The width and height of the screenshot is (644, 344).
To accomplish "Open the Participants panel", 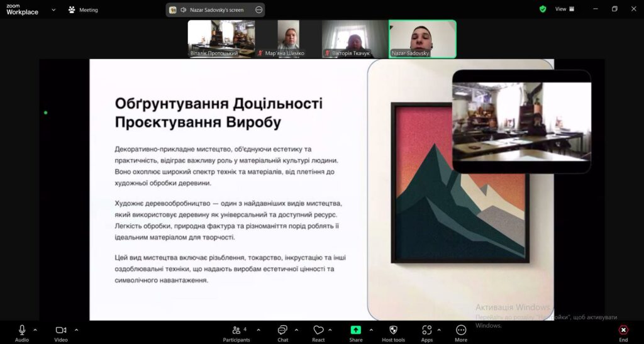I will pos(236,331).
